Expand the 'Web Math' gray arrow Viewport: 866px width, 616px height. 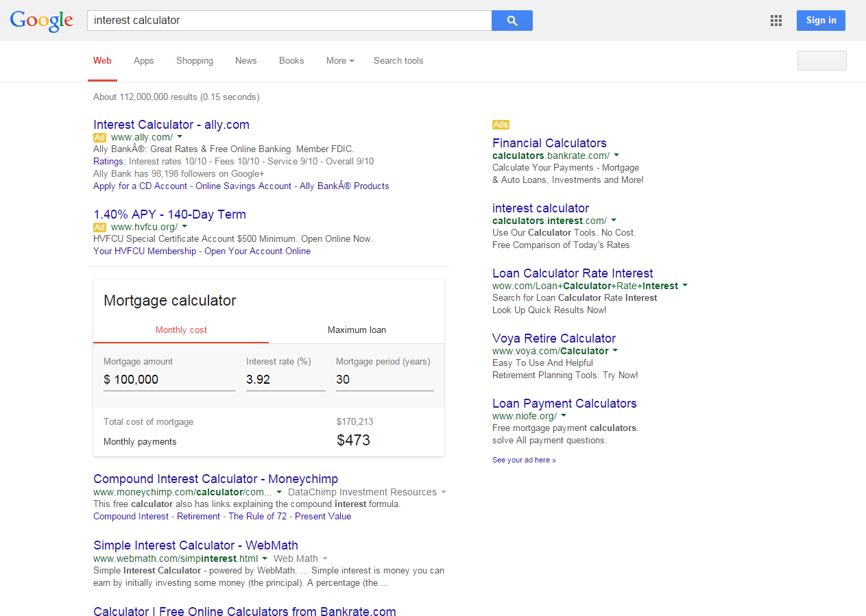click(x=325, y=558)
